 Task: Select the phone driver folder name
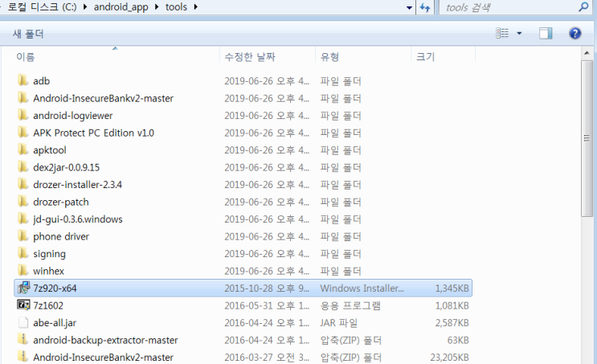tap(61, 236)
